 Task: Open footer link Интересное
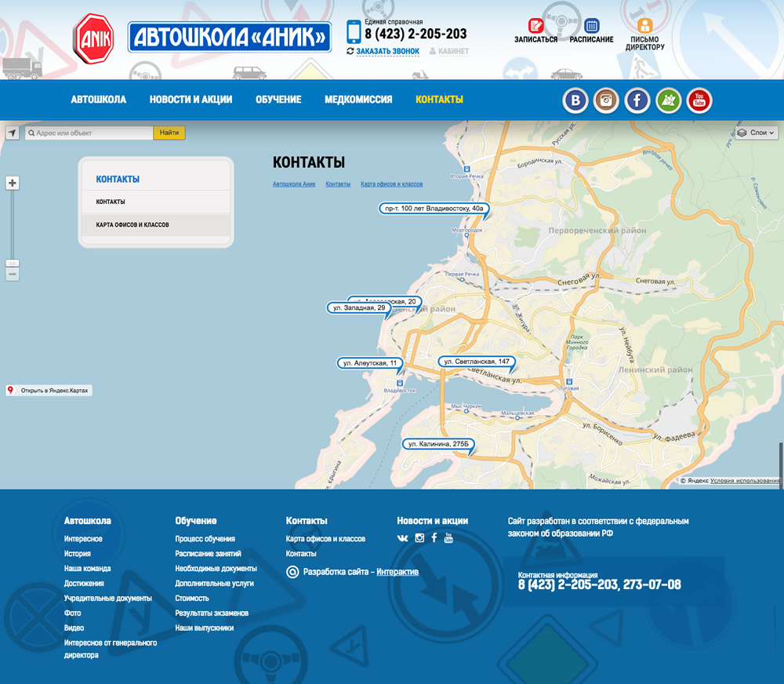click(x=83, y=539)
